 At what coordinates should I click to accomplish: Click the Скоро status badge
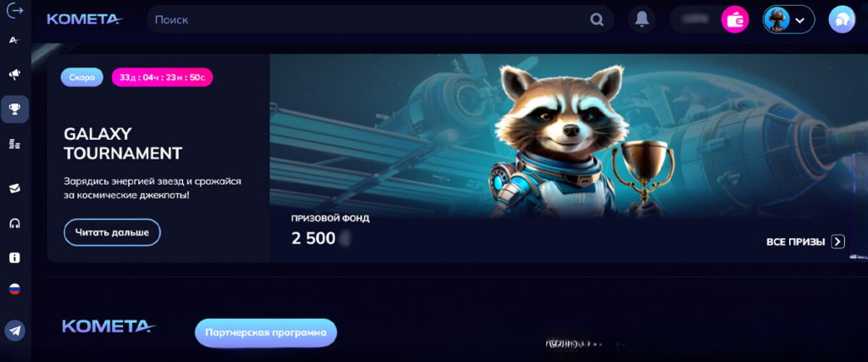click(x=82, y=77)
